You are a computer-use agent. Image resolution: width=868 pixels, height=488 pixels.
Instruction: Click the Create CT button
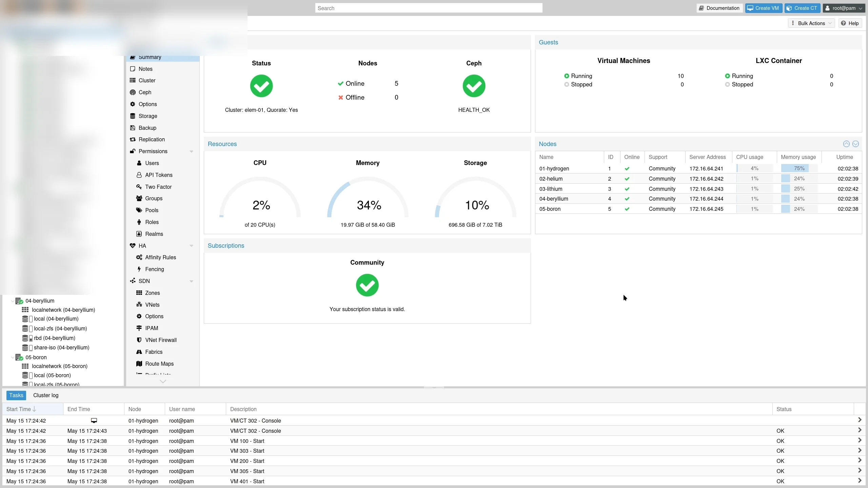click(x=802, y=8)
